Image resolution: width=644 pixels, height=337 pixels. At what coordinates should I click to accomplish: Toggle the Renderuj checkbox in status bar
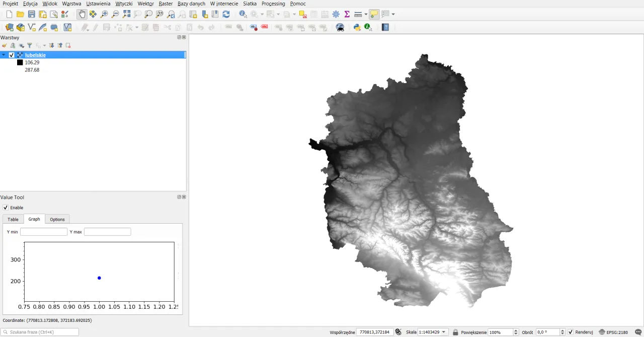pos(571,332)
